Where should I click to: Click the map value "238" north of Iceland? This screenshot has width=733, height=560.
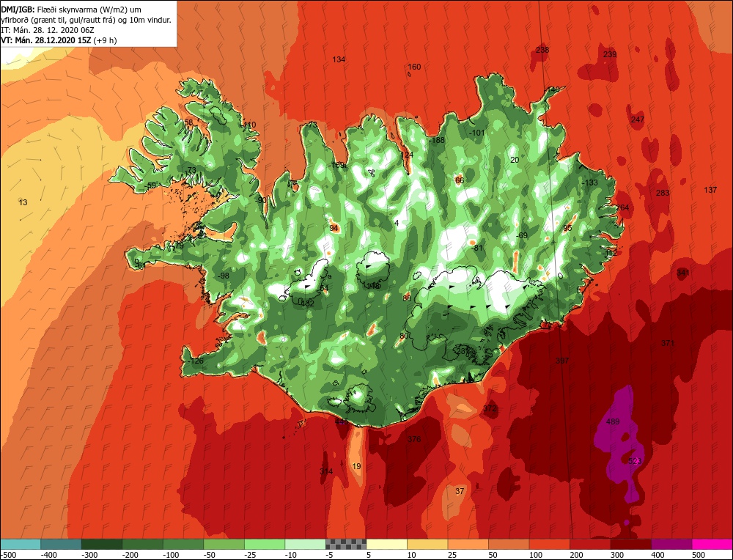pyautogui.click(x=542, y=50)
